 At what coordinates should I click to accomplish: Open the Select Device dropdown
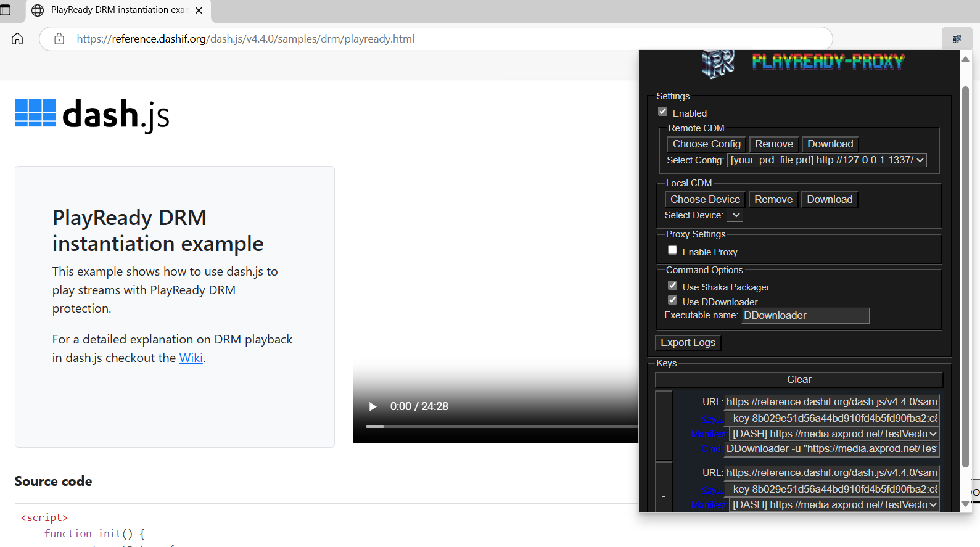[x=735, y=215]
